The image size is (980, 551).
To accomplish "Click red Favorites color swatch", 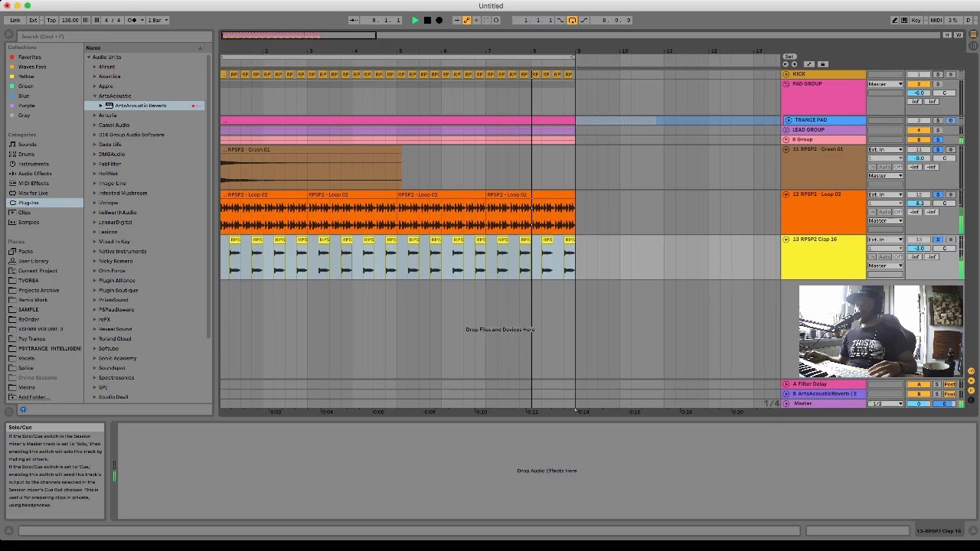I will pos(11,57).
